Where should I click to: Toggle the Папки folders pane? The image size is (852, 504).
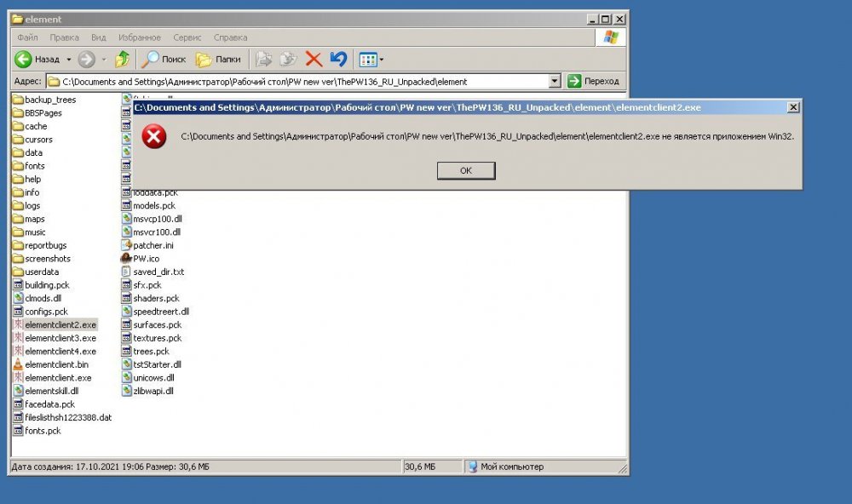click(x=217, y=60)
